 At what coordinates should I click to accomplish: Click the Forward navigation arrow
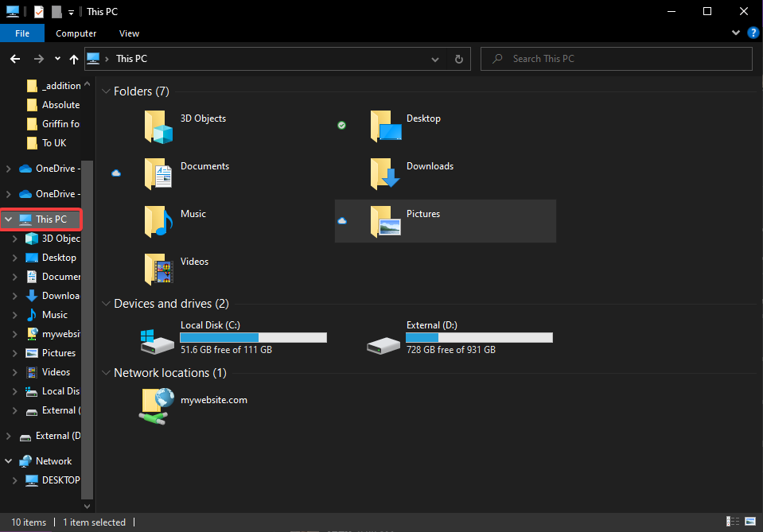coord(38,59)
